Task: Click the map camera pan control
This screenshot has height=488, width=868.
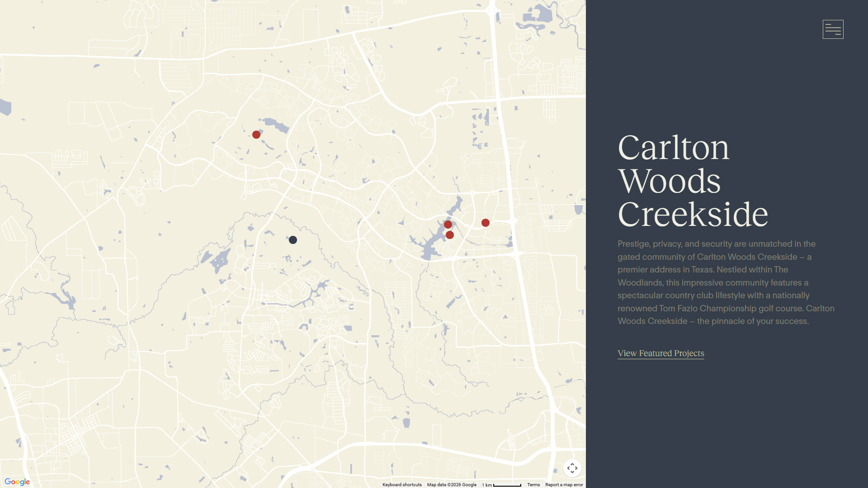Action: [x=572, y=468]
